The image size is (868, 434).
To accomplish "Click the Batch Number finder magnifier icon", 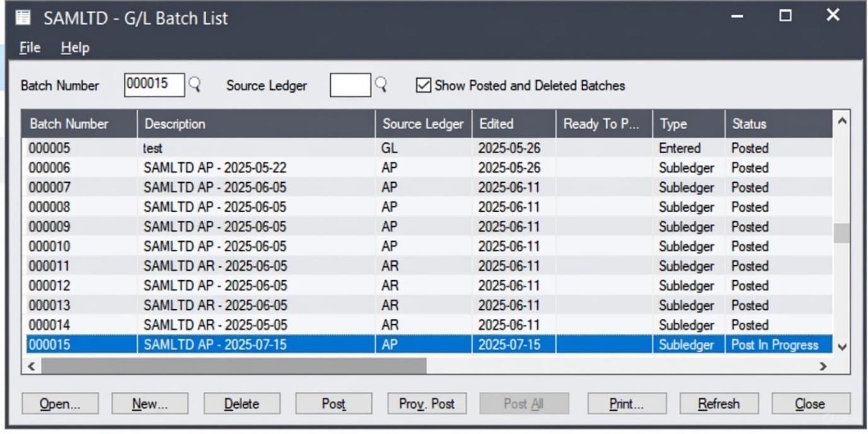I will (x=195, y=85).
